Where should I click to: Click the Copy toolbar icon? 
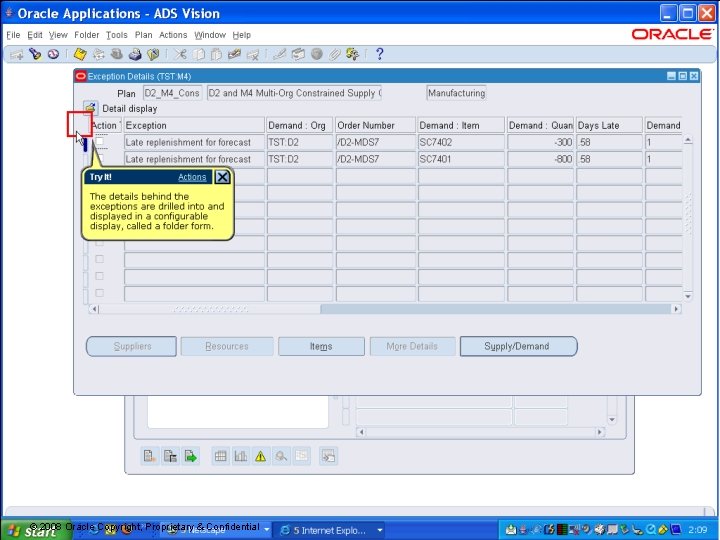pos(198,55)
